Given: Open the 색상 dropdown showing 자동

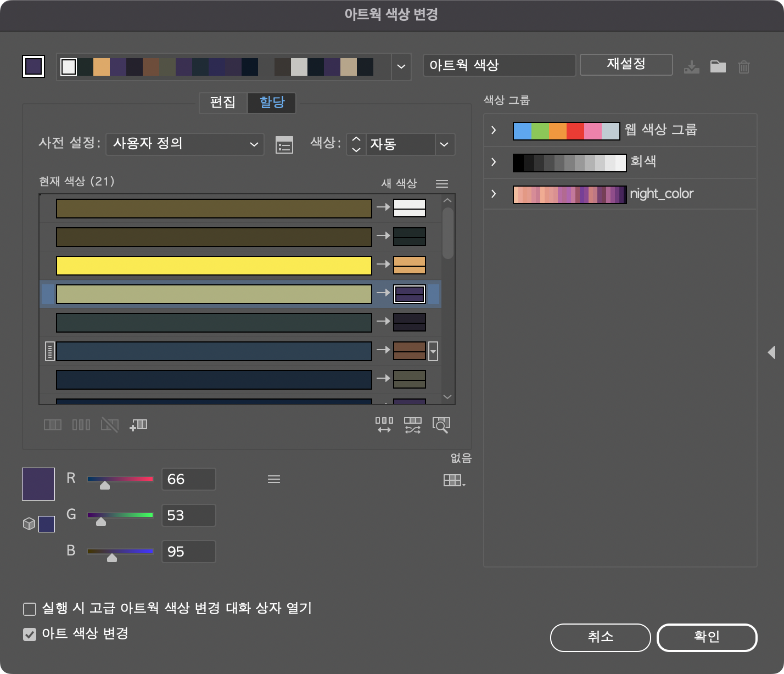Looking at the screenshot, I should pos(401,144).
